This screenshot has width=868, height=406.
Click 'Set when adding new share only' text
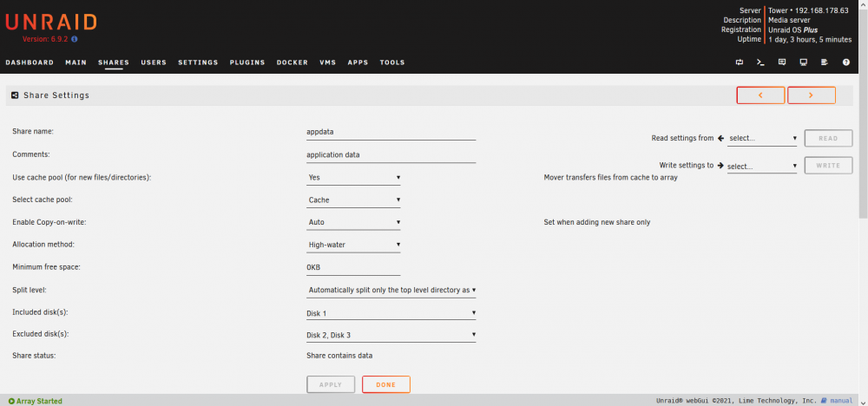point(597,222)
